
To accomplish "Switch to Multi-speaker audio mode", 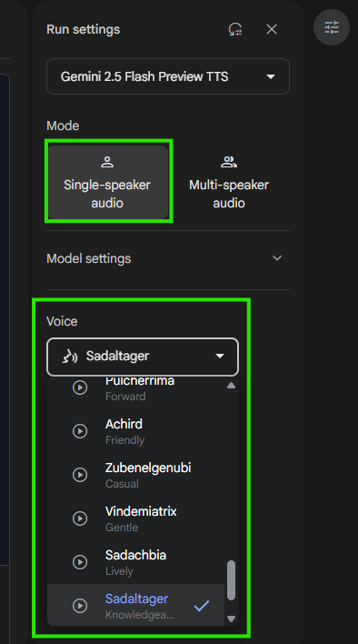I will (x=229, y=182).
